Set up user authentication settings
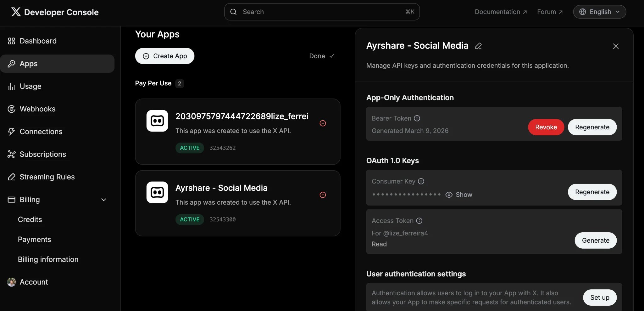 click(600, 297)
